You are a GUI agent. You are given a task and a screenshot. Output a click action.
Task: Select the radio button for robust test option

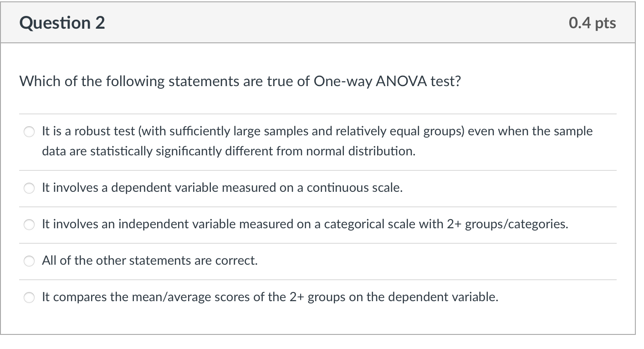[x=29, y=132]
